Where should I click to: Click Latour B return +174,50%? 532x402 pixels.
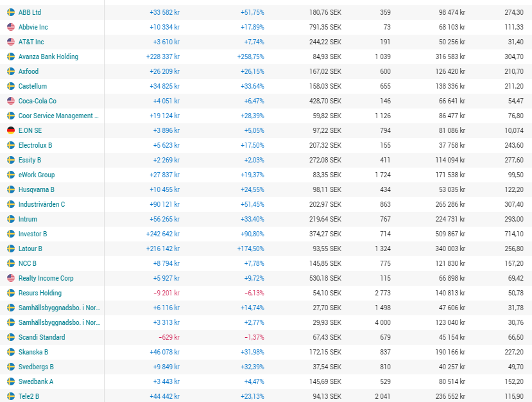point(250,249)
